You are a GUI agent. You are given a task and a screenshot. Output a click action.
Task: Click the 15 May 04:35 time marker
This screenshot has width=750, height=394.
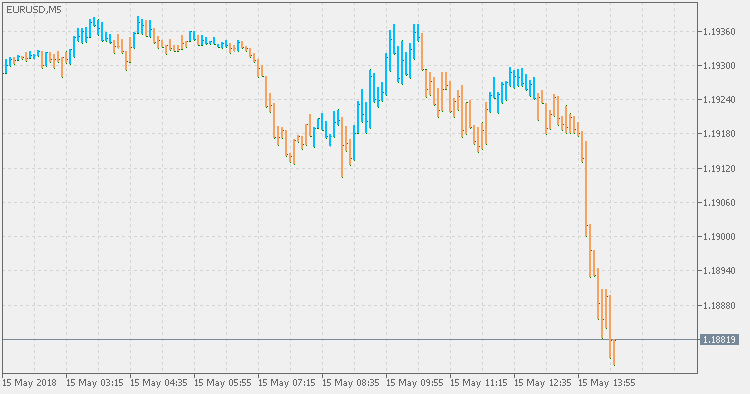tap(159, 383)
